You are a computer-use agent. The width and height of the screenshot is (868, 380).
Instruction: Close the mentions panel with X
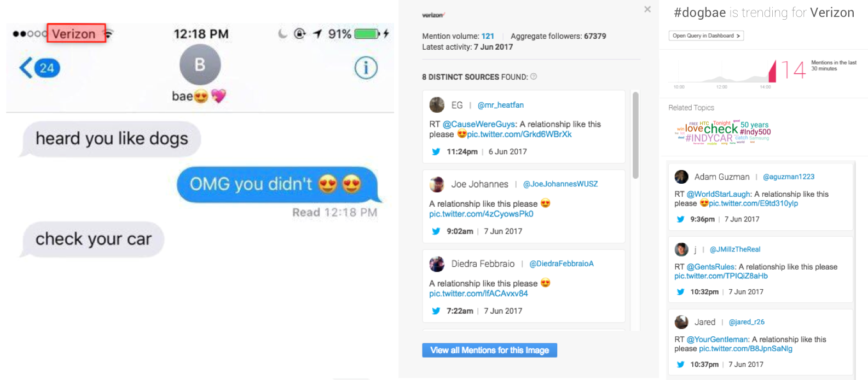[647, 9]
